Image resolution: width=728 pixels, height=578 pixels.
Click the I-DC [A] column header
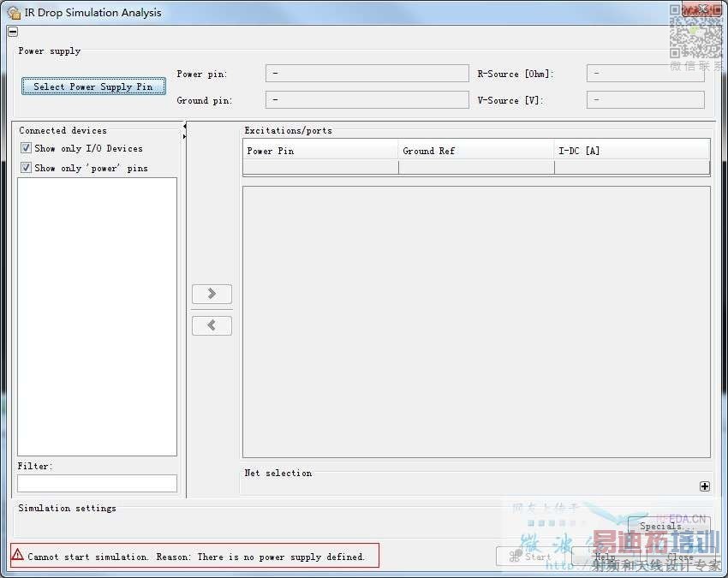[632, 151]
